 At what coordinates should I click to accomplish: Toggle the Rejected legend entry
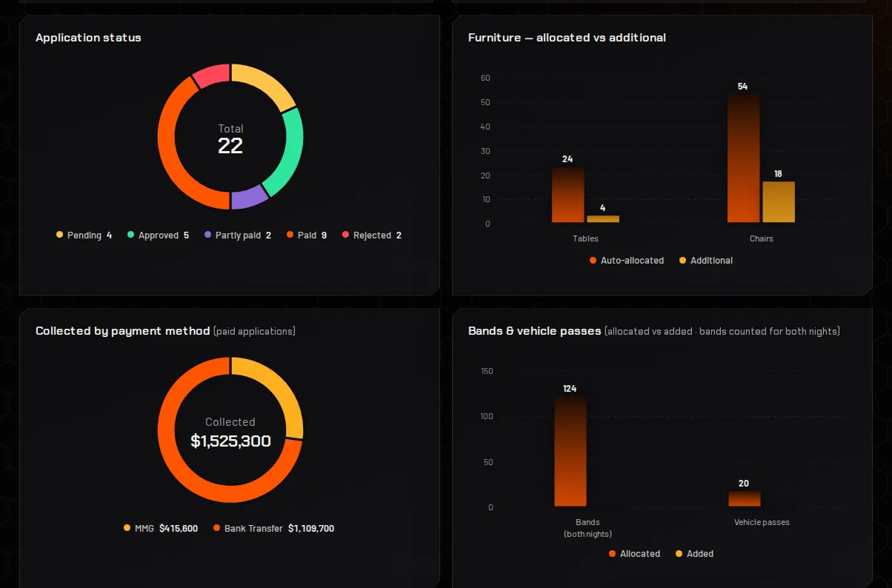tap(372, 235)
